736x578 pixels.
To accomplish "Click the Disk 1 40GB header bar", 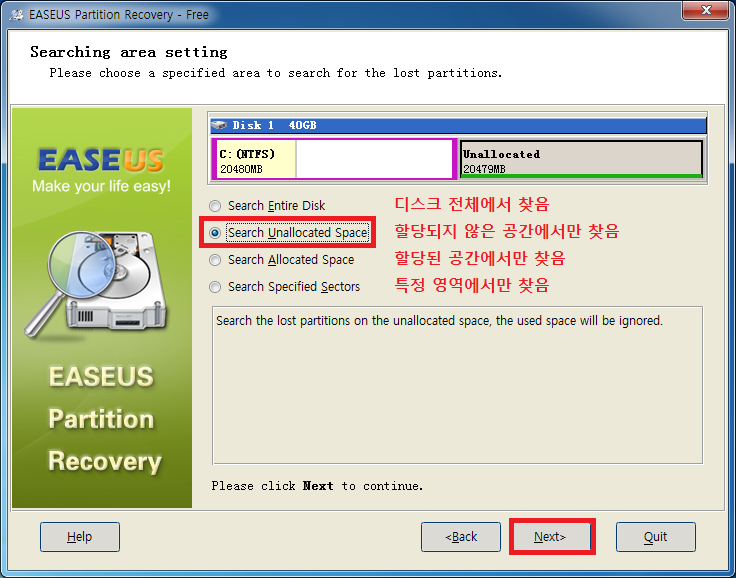I will pos(458,125).
